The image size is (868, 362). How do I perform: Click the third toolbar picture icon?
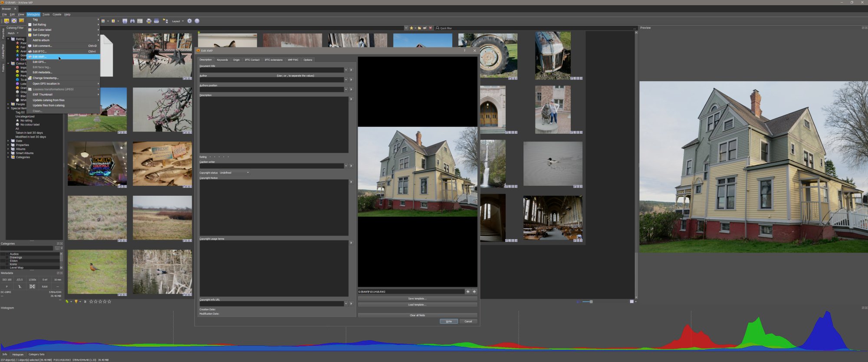pyautogui.click(x=21, y=20)
